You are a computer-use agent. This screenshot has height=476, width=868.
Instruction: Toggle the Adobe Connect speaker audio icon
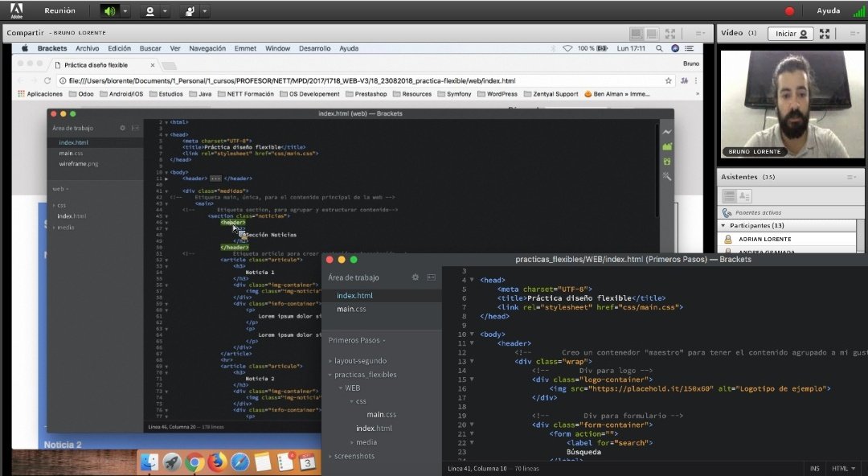tap(109, 11)
